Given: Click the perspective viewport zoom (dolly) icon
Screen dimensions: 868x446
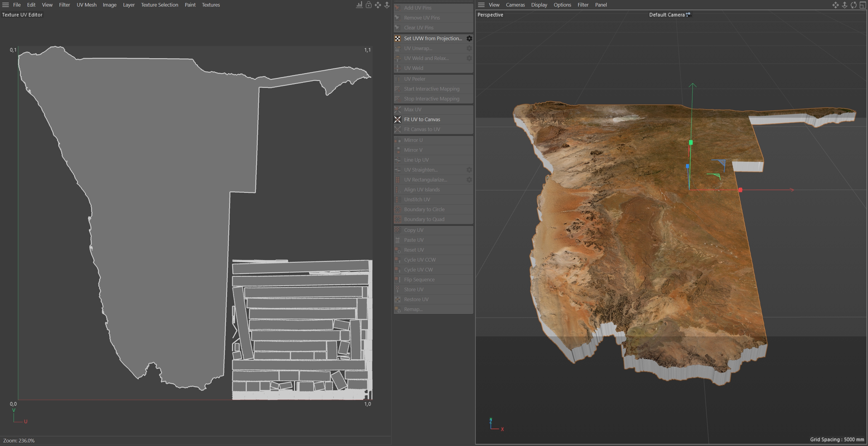Looking at the screenshot, I should click(x=844, y=5).
